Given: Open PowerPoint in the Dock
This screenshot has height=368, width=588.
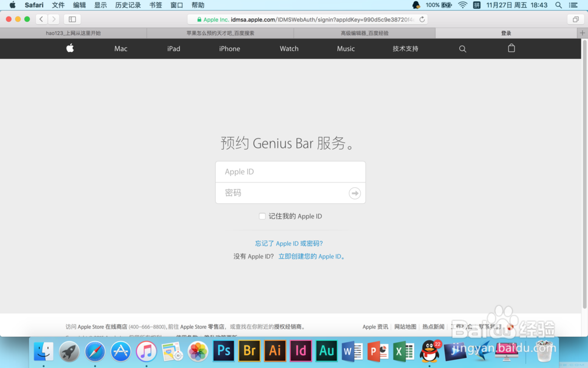Looking at the screenshot, I should pos(377,352).
